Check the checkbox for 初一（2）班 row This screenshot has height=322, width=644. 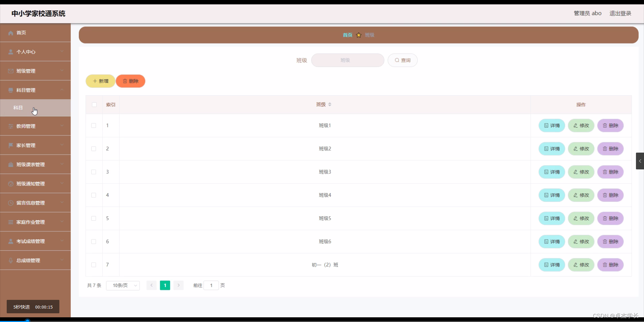tap(94, 265)
